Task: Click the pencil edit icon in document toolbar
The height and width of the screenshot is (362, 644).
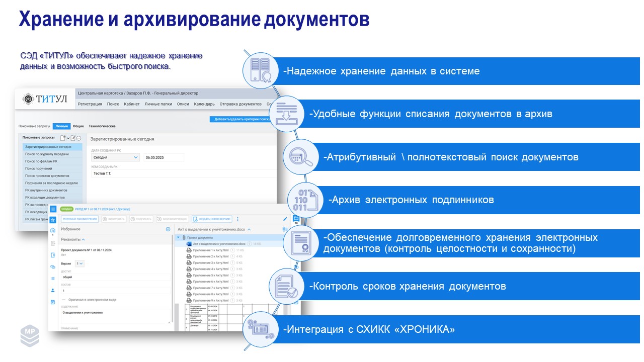Action: click(285, 219)
